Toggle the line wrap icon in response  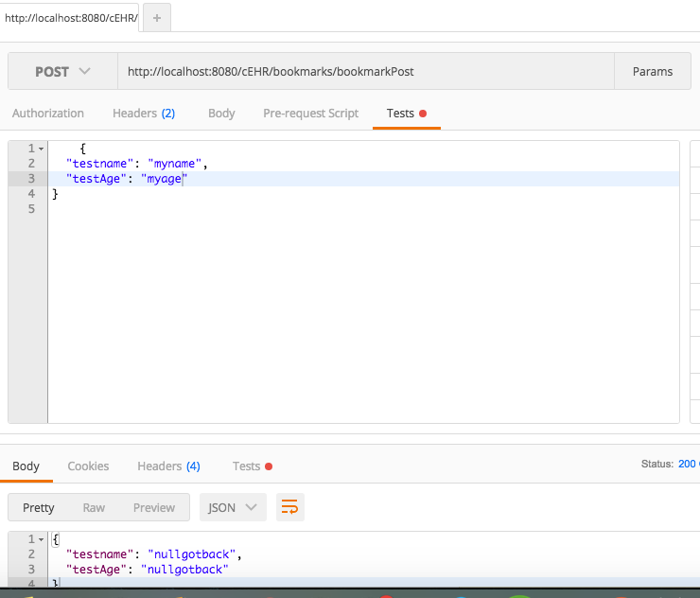pos(290,507)
